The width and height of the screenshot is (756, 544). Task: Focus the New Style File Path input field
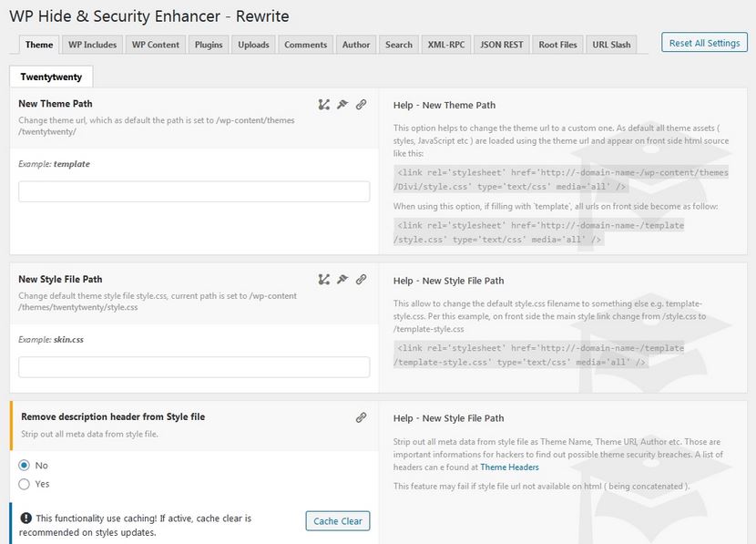(x=194, y=367)
